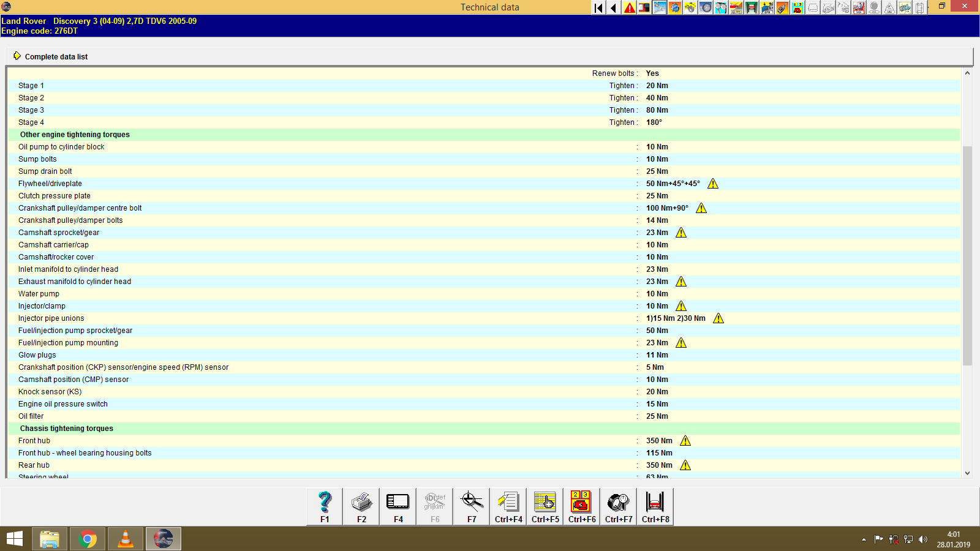Open warning for Injector pipe unions
Viewport: 980px width, 551px height.
pyautogui.click(x=718, y=318)
